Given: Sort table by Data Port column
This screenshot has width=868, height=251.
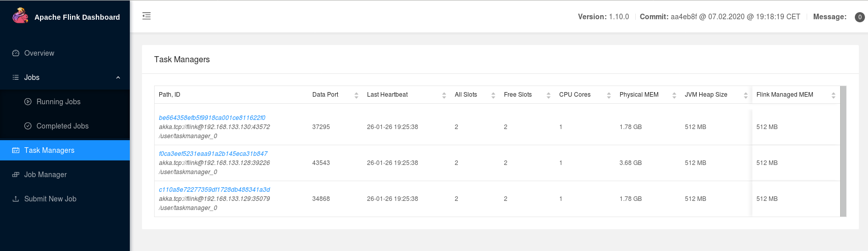Looking at the screenshot, I should coord(356,95).
